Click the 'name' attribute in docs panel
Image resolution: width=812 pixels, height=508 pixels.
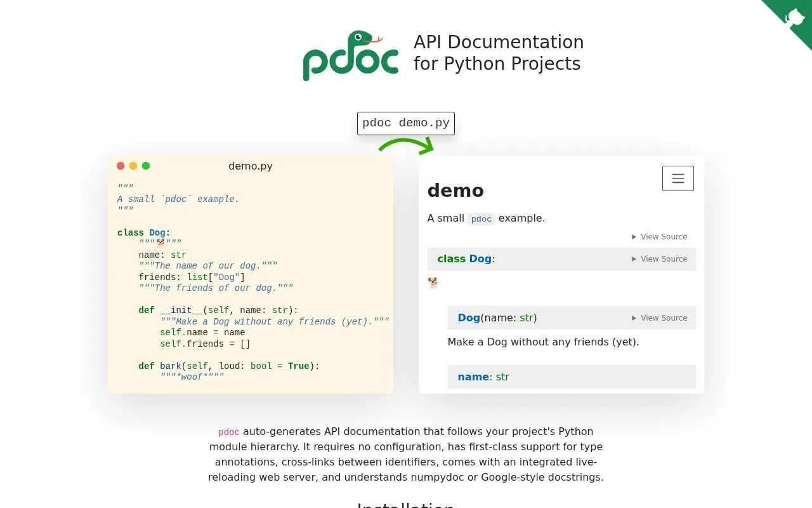coord(473,377)
